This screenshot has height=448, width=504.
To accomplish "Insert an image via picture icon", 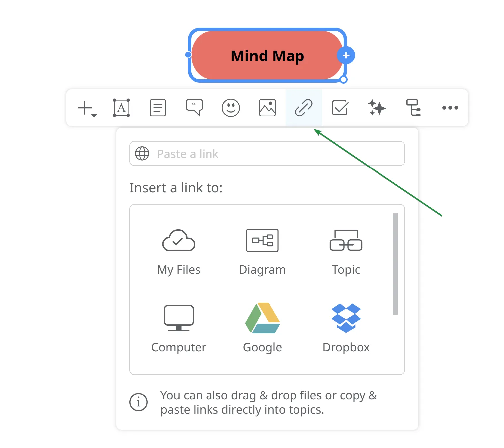I will 267,108.
